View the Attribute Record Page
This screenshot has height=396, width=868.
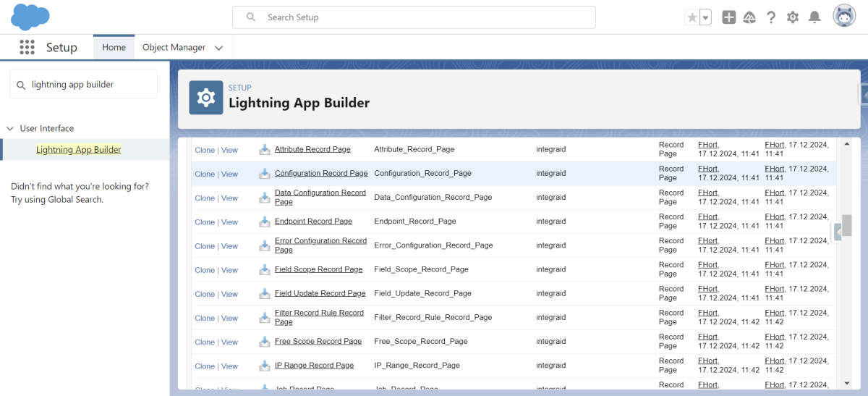(x=229, y=150)
